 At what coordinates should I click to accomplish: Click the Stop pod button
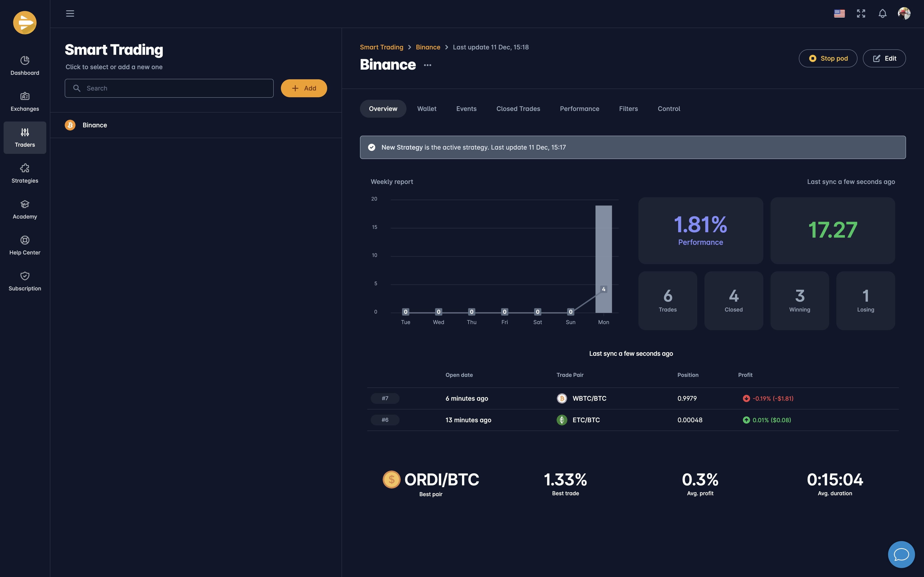click(828, 58)
